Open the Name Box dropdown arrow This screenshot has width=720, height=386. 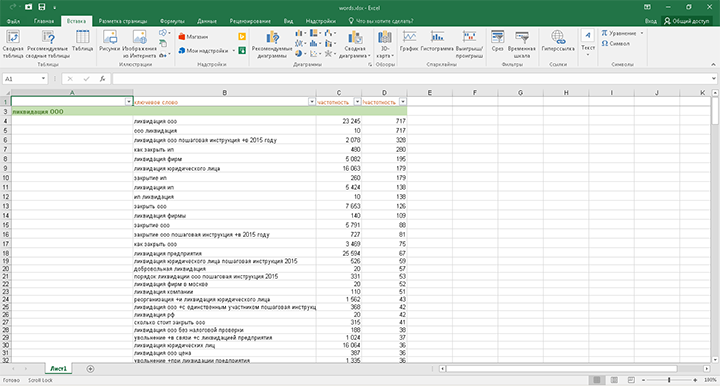tap(43, 79)
